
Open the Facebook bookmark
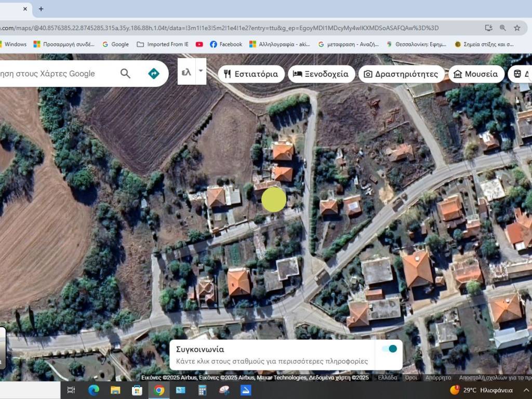tap(226, 44)
